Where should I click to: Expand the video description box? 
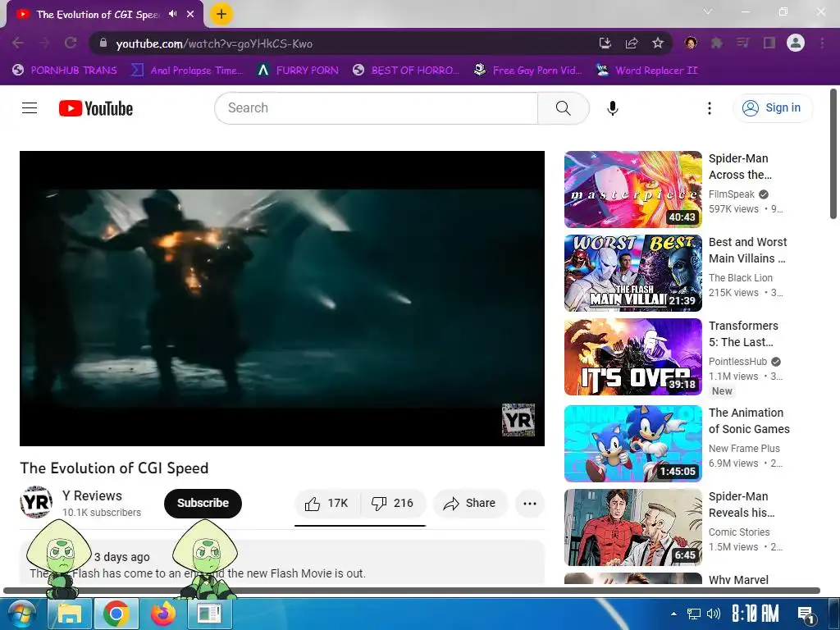point(282,563)
